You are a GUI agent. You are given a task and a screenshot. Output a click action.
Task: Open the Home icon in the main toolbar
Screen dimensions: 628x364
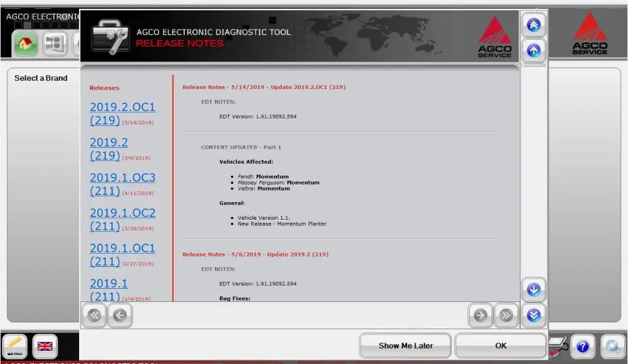click(25, 43)
